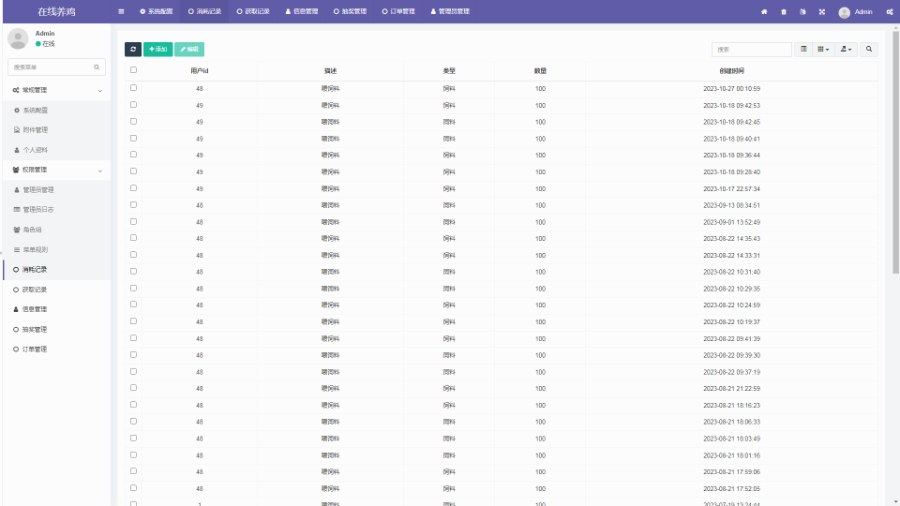900x506 pixels.
Task: Check the row dated 2023-10-17 22:57:34
Action: [x=133, y=188]
